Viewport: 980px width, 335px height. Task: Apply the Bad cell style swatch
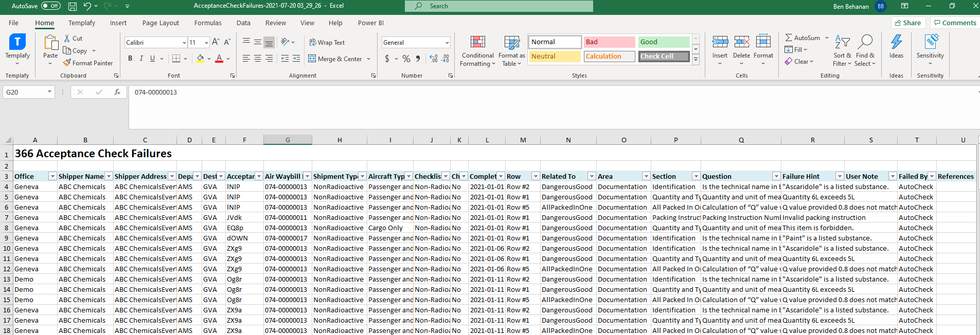(609, 42)
